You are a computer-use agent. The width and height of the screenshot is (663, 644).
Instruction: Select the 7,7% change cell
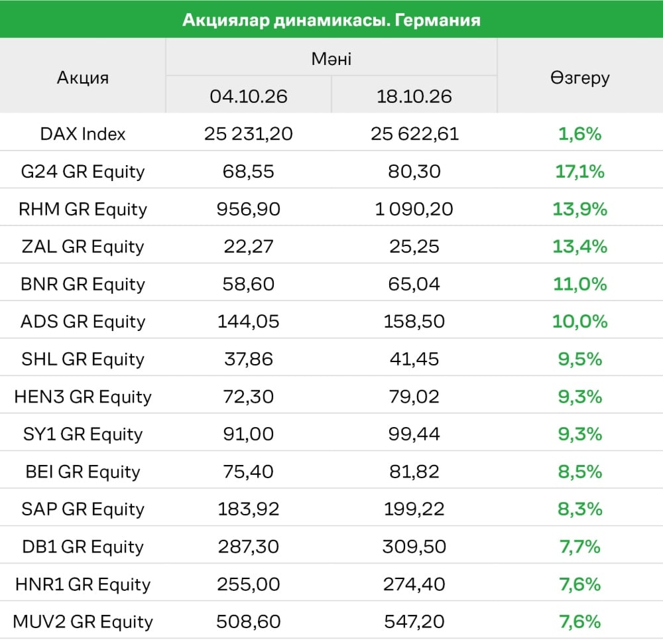tap(580, 547)
